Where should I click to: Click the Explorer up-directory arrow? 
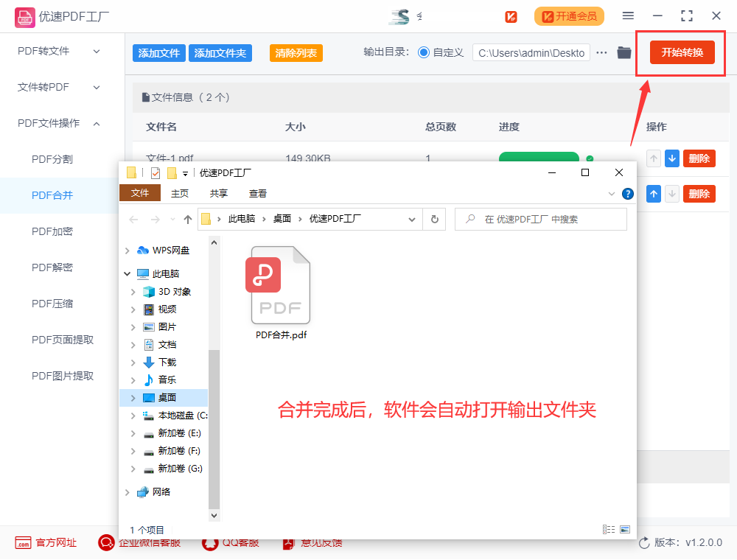click(187, 220)
